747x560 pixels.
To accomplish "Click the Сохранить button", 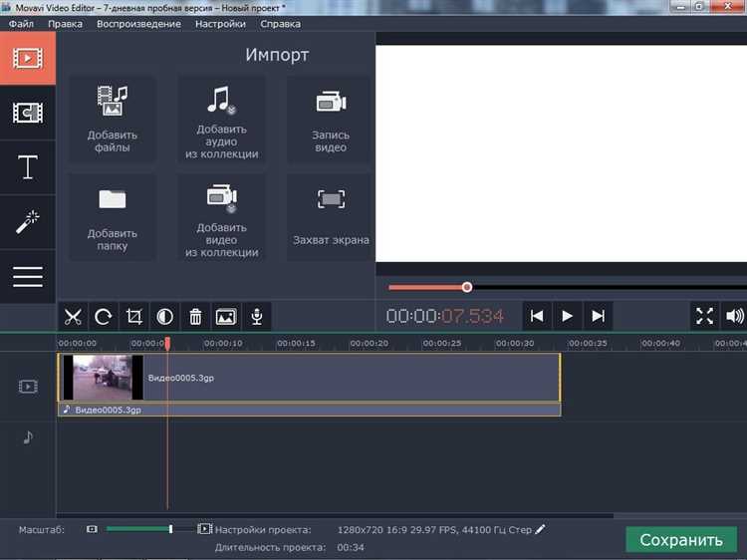I will pos(681,540).
